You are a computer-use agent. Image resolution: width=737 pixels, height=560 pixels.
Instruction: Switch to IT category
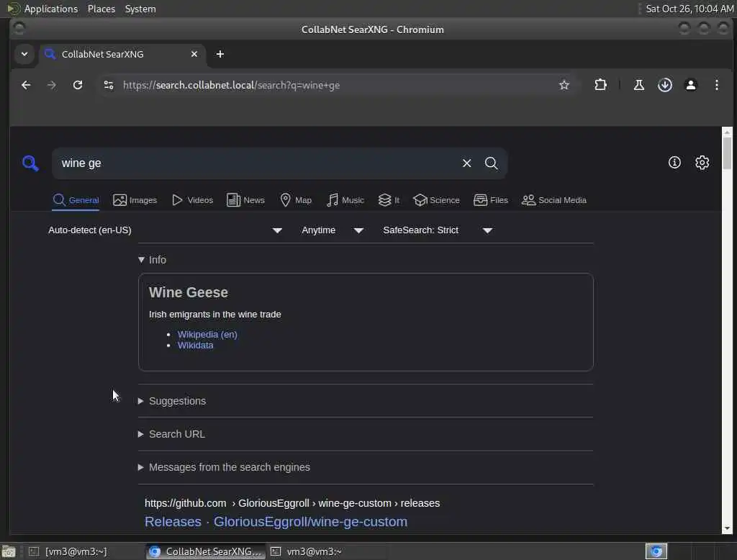[x=389, y=200]
